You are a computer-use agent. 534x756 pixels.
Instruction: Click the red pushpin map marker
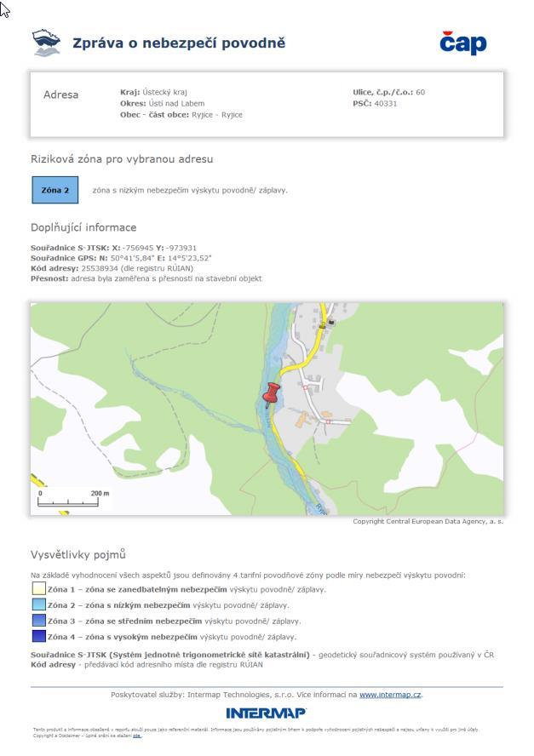[271, 394]
